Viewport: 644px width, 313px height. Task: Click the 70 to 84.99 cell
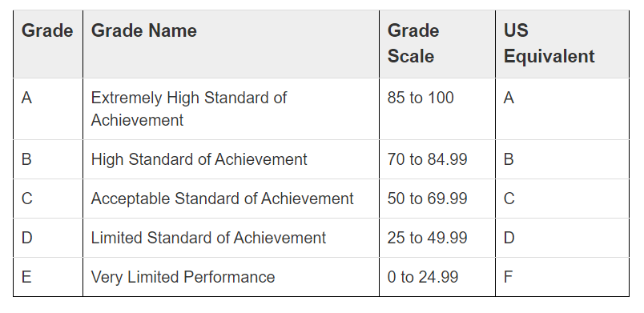click(x=437, y=159)
